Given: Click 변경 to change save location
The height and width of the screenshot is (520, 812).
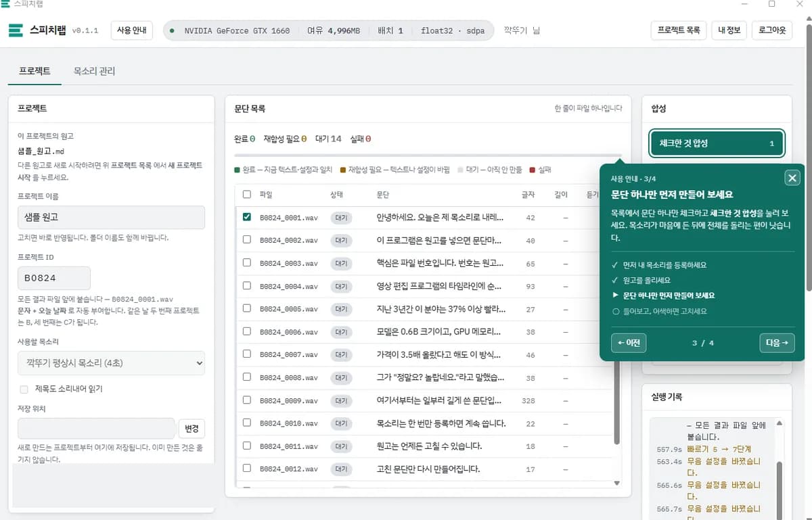Looking at the screenshot, I should click(x=192, y=429).
